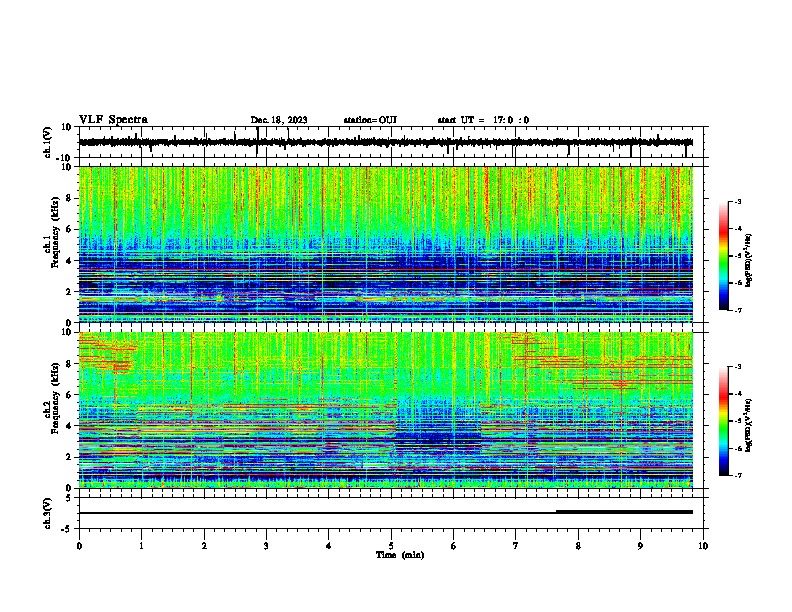
Task: Click the "ch.3(V)" axis label
Action: coord(48,514)
